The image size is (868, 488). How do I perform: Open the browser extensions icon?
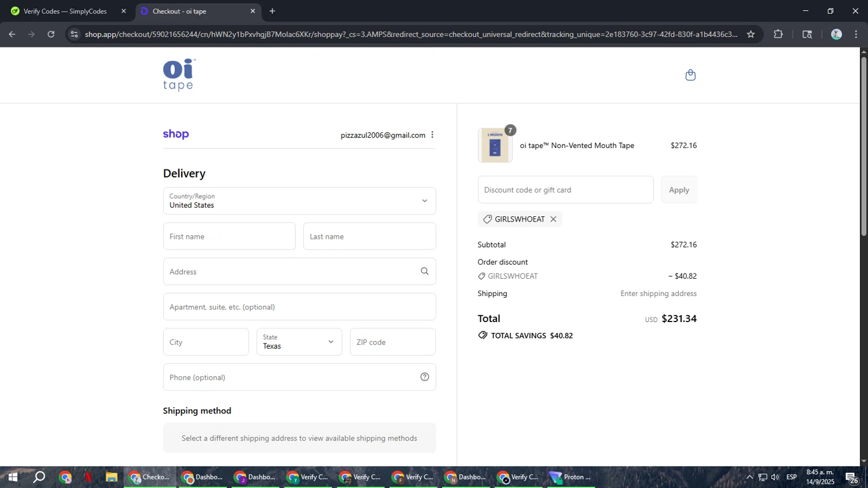pyautogui.click(x=778, y=34)
